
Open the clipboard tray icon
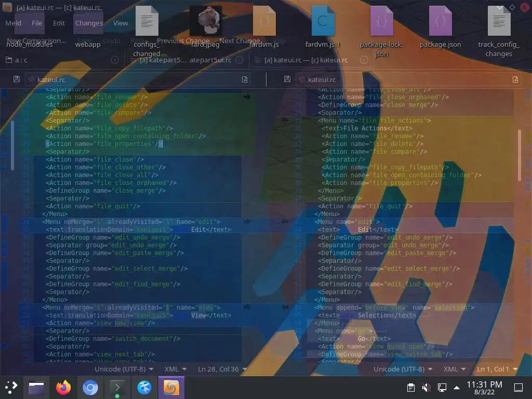coord(410,387)
